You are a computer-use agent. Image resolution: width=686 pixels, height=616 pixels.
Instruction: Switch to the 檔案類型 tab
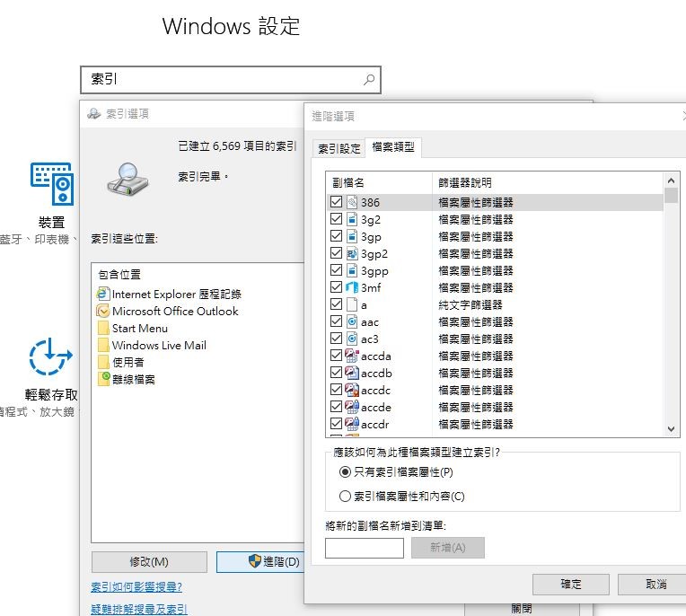(393, 147)
